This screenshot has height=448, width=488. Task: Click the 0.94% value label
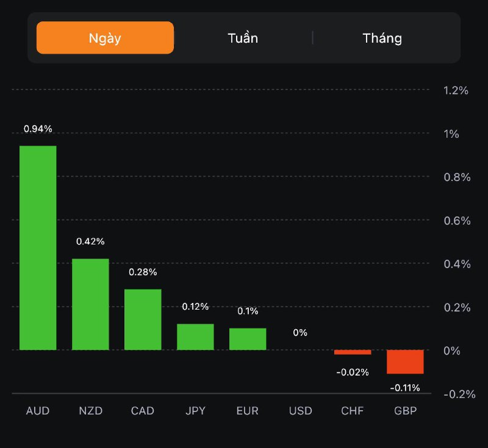point(38,129)
